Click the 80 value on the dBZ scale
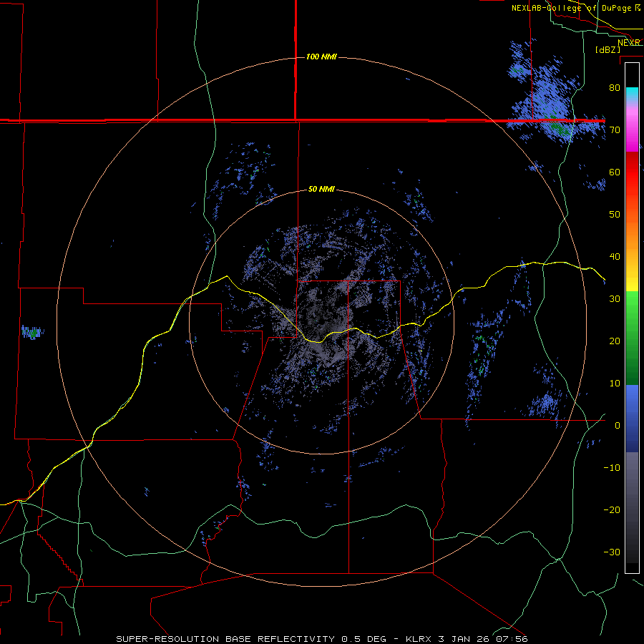Screen dimensions: 644x644 click(x=615, y=87)
